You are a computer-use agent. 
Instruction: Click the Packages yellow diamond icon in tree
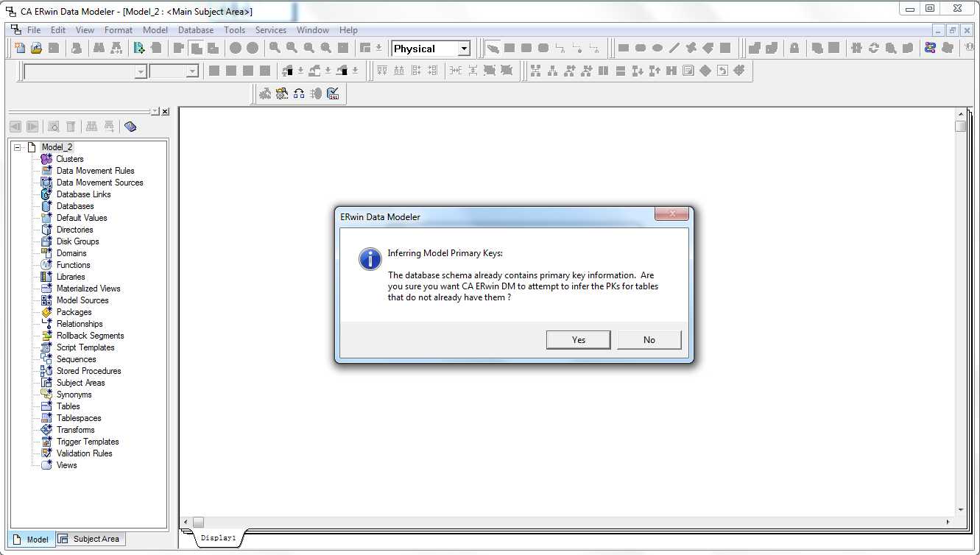[x=46, y=312]
